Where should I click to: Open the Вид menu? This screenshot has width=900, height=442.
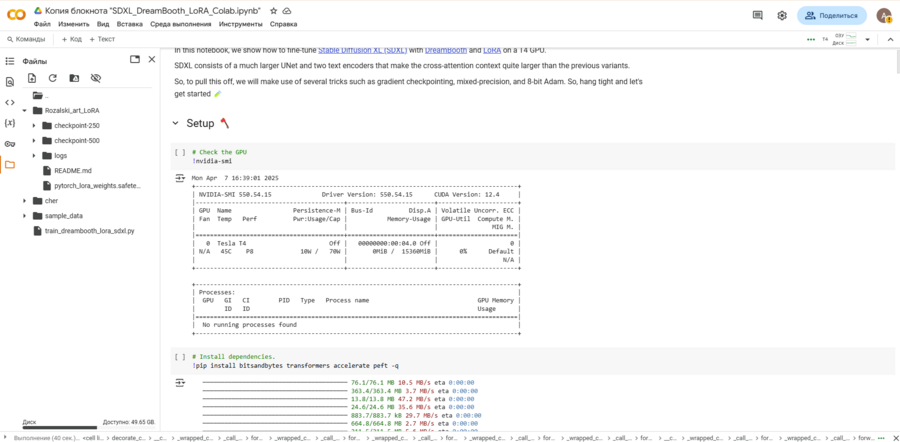pyautogui.click(x=103, y=24)
